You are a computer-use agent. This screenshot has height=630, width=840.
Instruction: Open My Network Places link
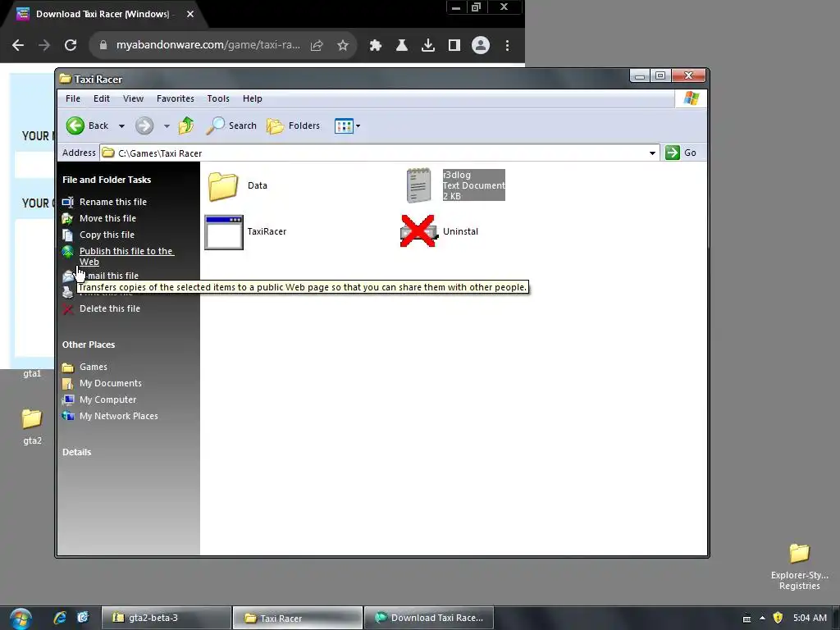[119, 416]
